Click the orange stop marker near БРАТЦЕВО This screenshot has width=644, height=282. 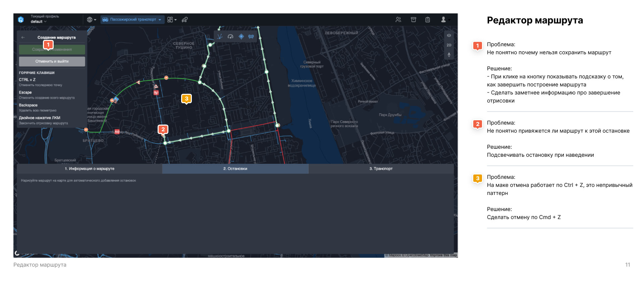coord(86,130)
